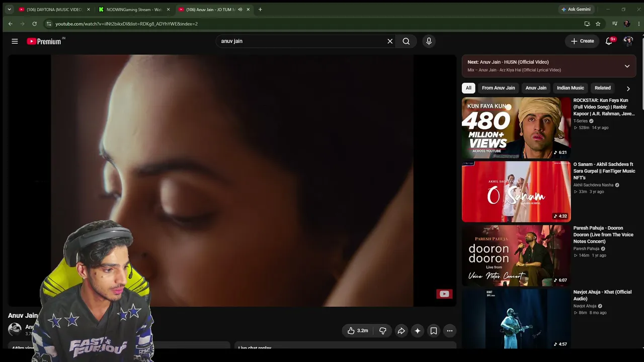Open browser media controls icon
Image resolution: width=644 pixels, height=362 pixels.
[x=615, y=24]
